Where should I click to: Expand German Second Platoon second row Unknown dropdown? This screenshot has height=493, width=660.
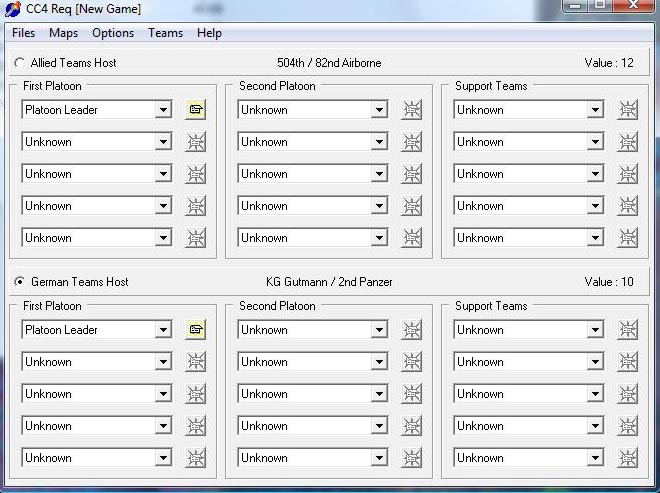pyautogui.click(x=379, y=362)
